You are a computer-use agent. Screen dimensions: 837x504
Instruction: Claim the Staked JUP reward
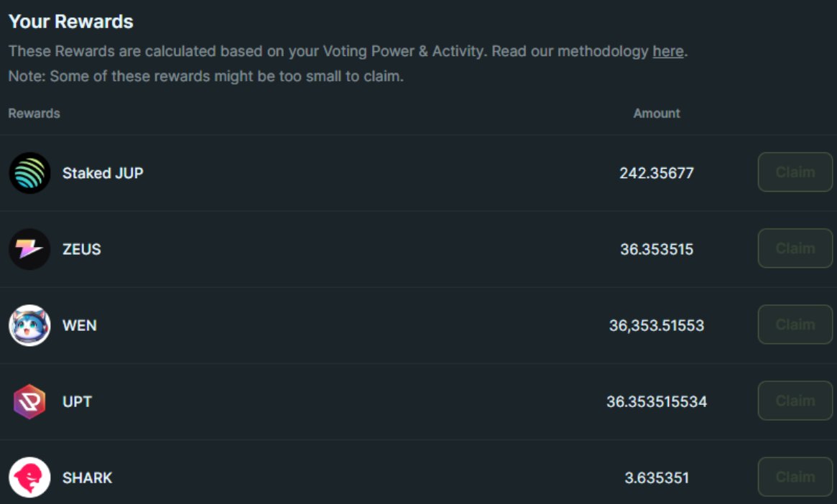pos(795,172)
